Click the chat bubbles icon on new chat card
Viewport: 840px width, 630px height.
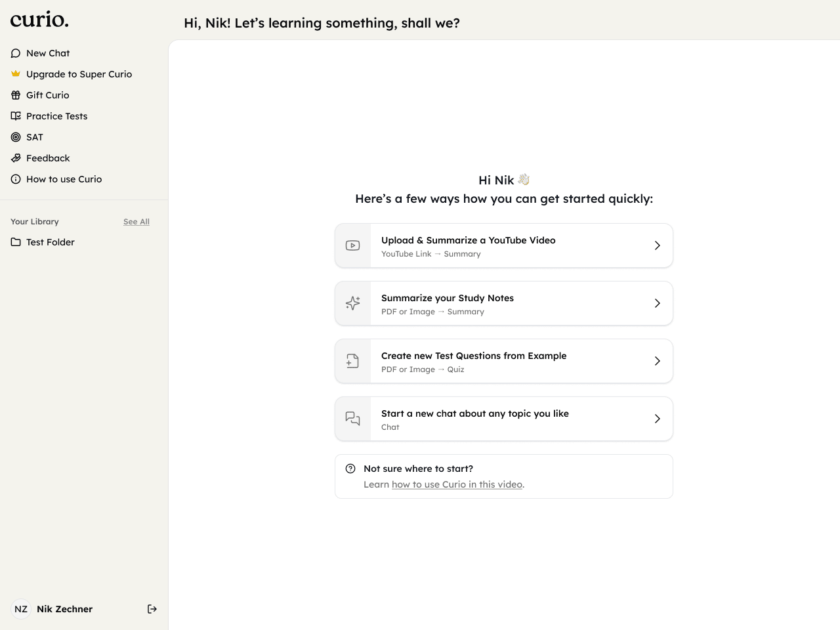pyautogui.click(x=353, y=419)
